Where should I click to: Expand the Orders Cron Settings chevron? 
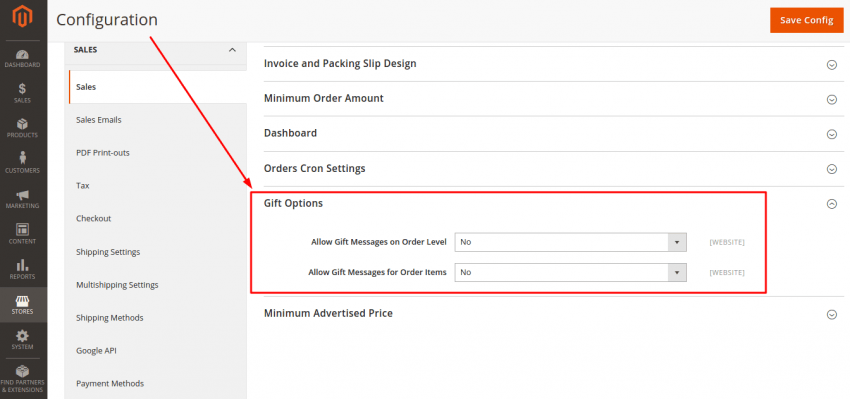click(832, 169)
